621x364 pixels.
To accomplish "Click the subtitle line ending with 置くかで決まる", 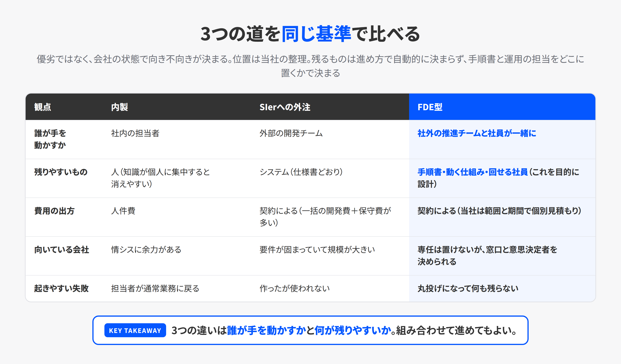I will [x=310, y=73].
